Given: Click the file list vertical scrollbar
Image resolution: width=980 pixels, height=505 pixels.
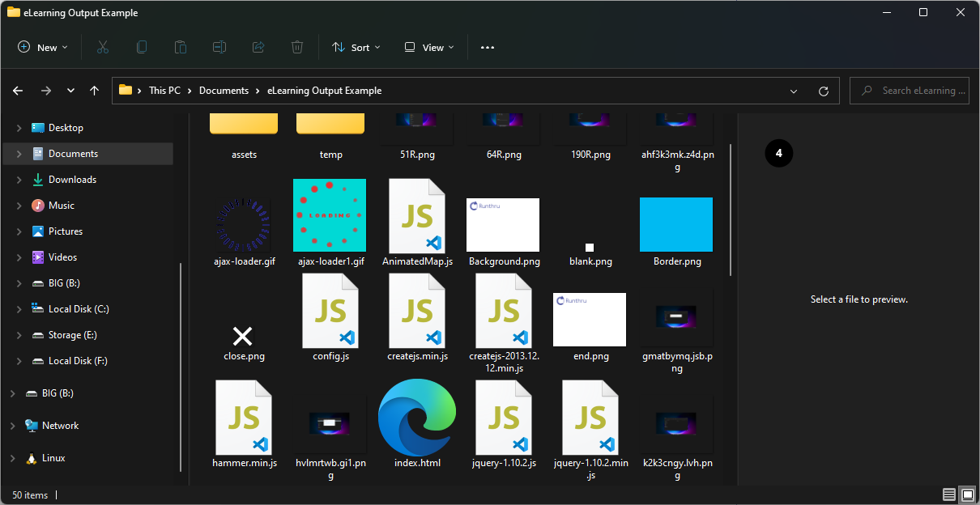Looking at the screenshot, I should click(731, 210).
